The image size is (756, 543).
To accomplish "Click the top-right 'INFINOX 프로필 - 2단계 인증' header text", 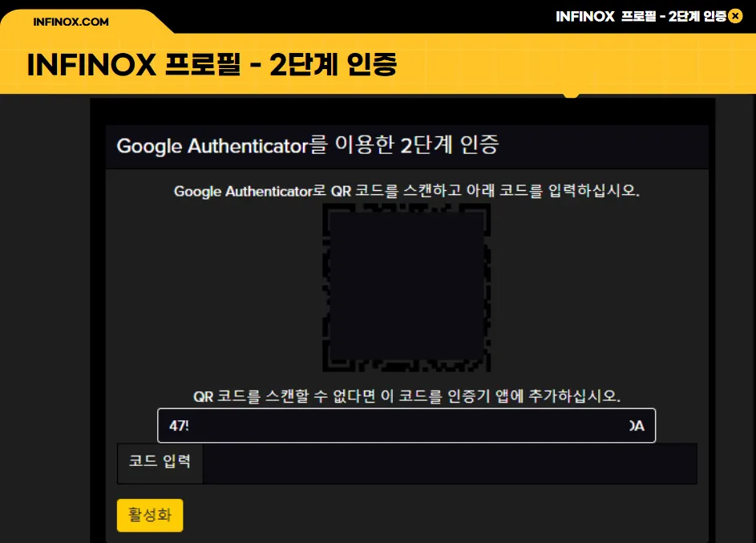I will (641, 16).
